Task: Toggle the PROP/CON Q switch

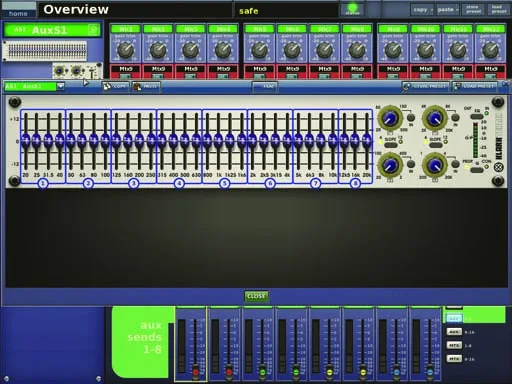Action: point(477,170)
